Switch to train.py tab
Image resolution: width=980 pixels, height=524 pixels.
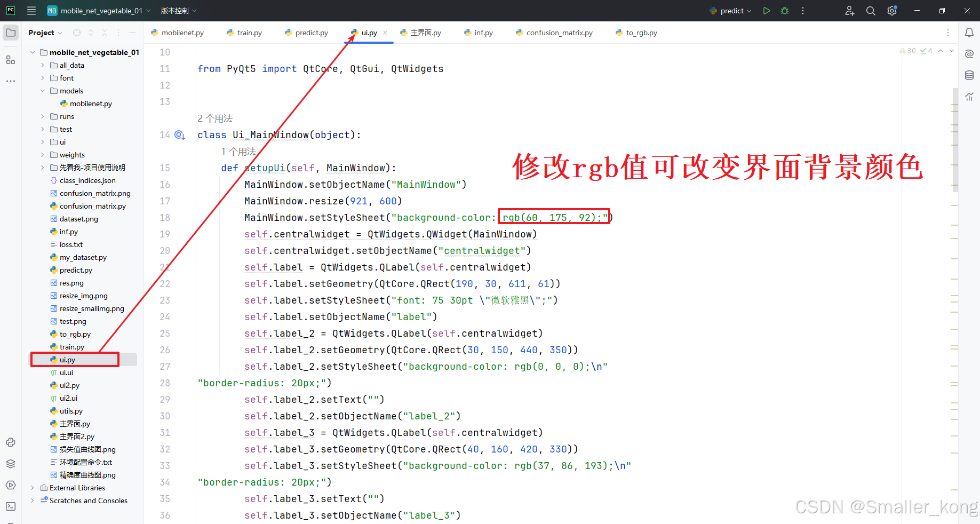[244, 33]
